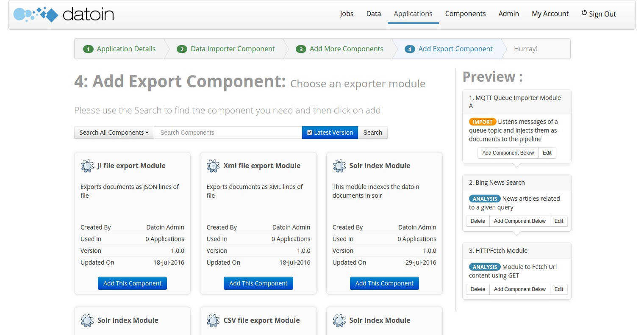Viewport: 644px width, 335px height.
Task: Click the step 3 number badge
Action: [301, 49]
